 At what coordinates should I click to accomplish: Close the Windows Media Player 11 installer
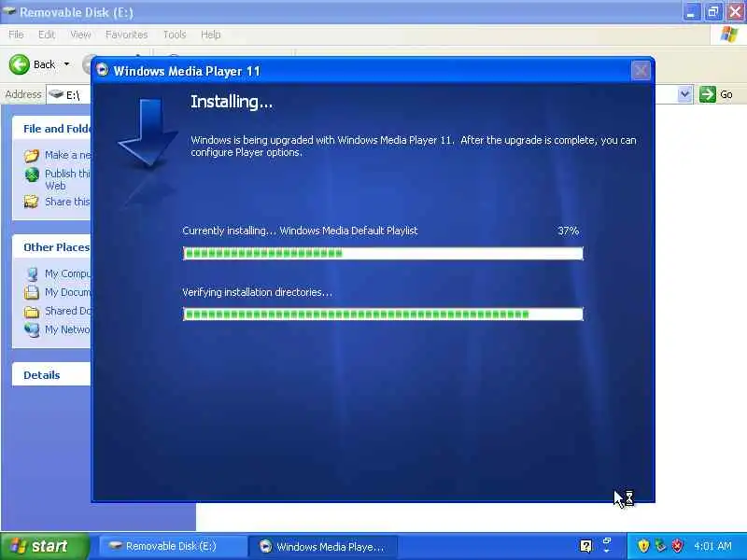(641, 71)
